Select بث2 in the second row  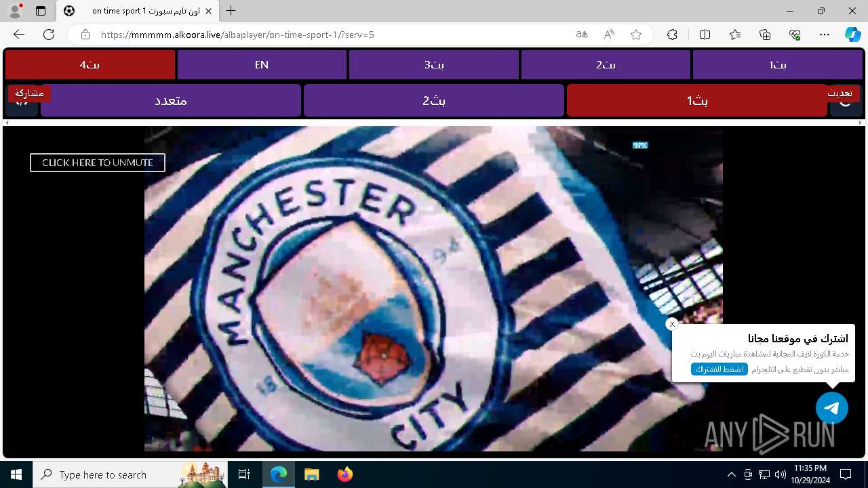[x=434, y=100]
